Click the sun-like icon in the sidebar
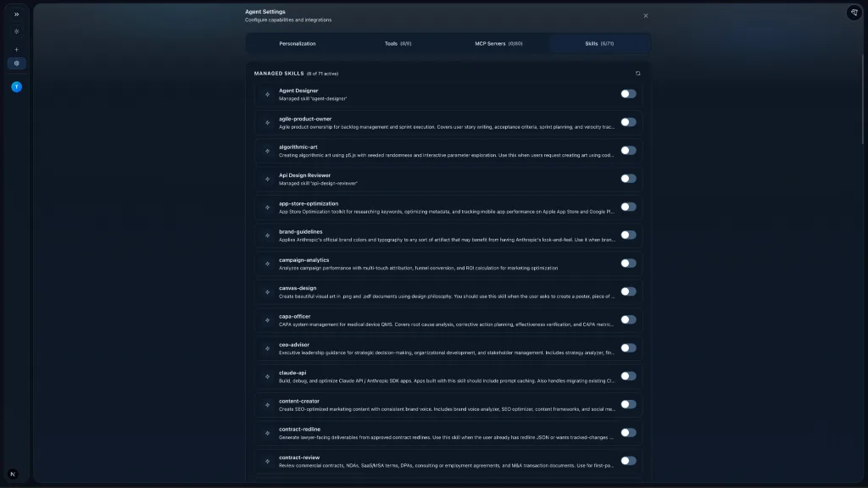Image resolution: width=868 pixels, height=488 pixels. pos(16,31)
